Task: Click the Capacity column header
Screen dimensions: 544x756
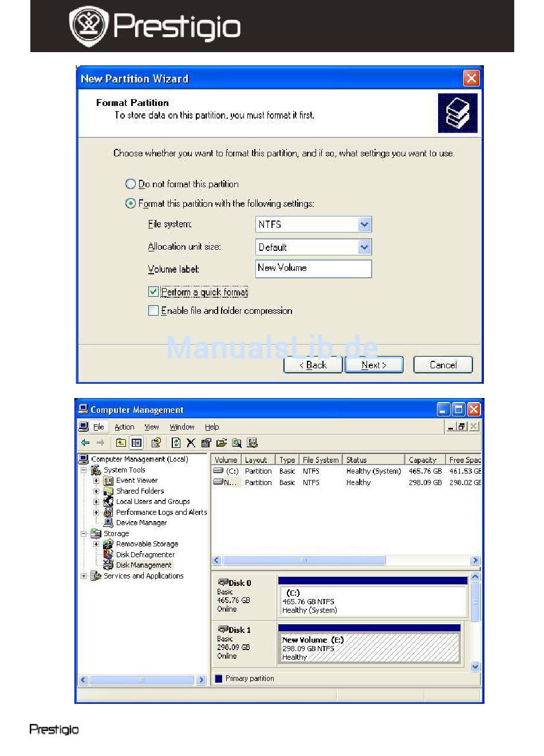Action: click(425, 460)
